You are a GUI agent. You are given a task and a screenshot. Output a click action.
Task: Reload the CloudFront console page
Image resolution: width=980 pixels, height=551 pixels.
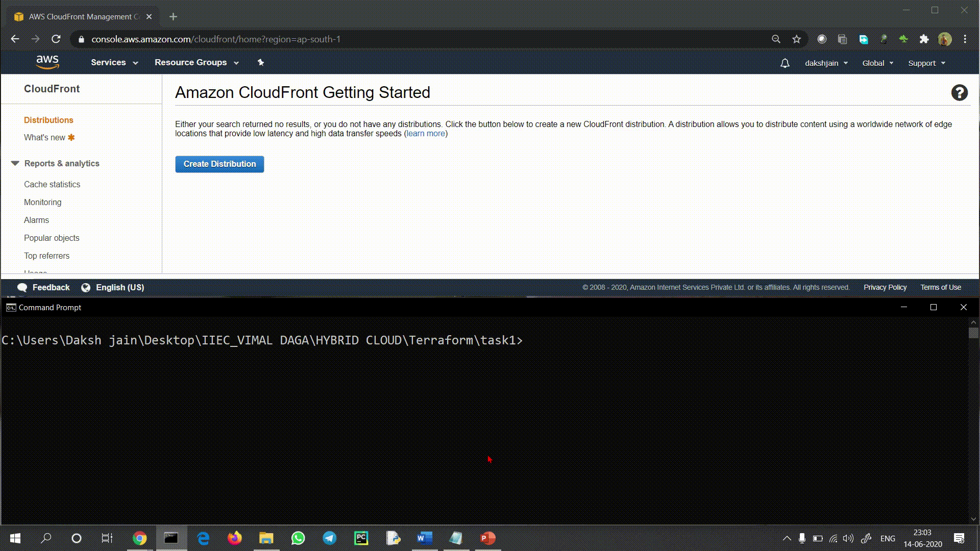(56, 39)
